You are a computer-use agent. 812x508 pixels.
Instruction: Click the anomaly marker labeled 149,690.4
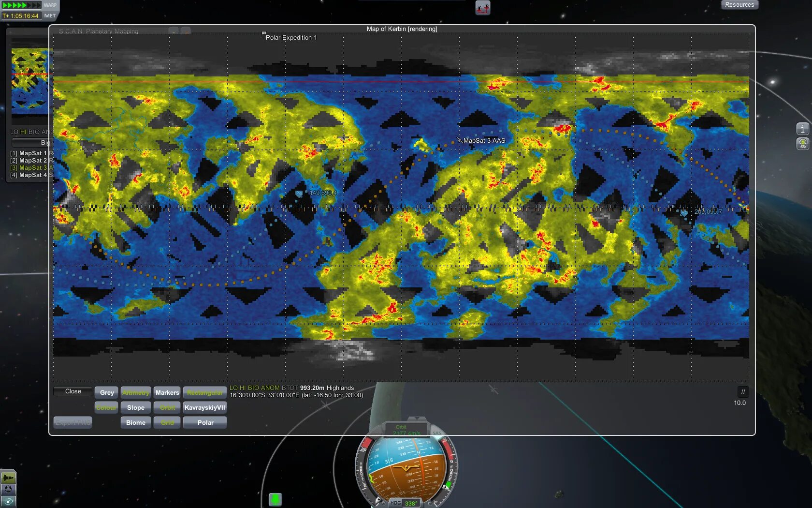299,193
